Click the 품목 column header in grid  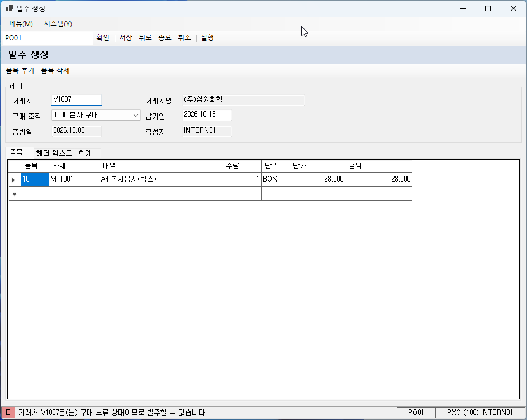35,166
